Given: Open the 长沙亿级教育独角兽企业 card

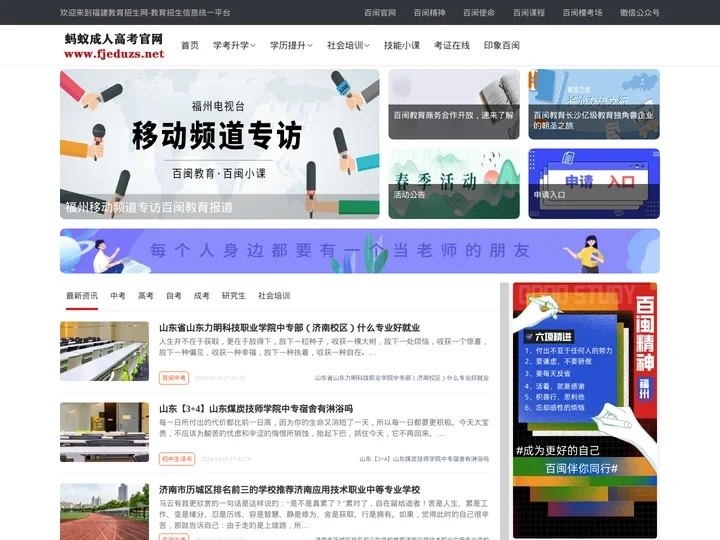Looking at the screenshot, I should (x=594, y=104).
